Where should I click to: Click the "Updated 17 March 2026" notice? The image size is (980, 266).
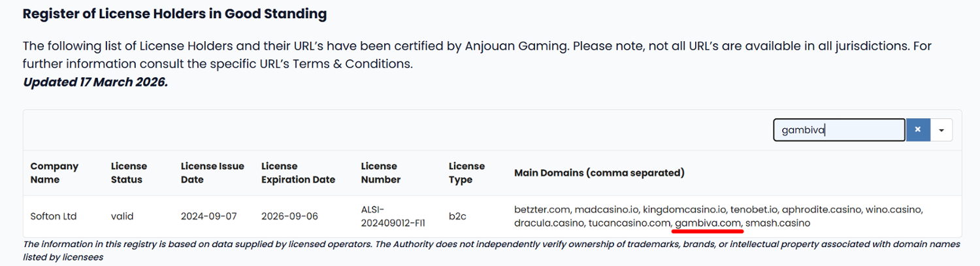coord(95,83)
